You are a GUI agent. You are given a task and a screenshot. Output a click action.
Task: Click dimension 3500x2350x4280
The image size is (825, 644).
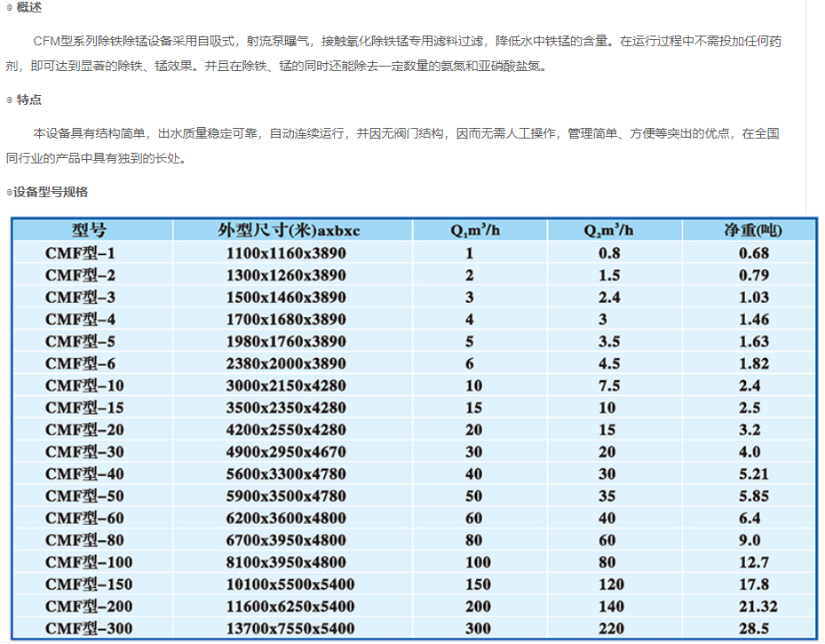coord(286,408)
